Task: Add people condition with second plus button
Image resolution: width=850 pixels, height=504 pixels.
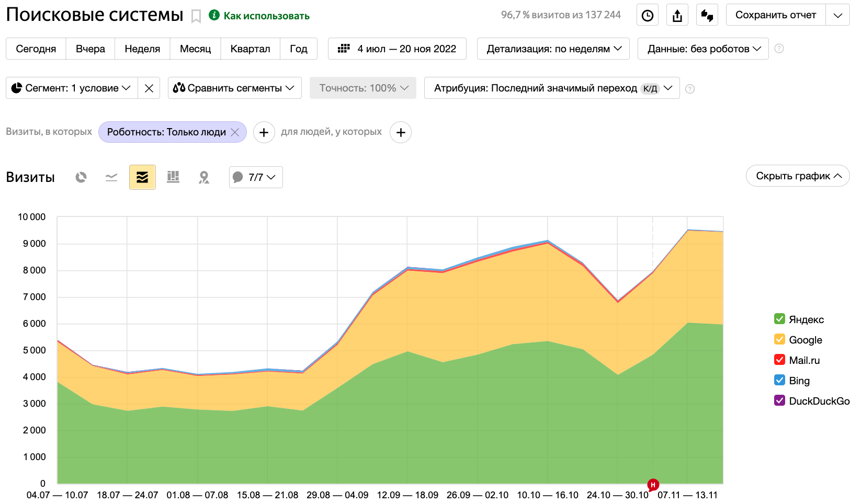Action: (x=401, y=132)
